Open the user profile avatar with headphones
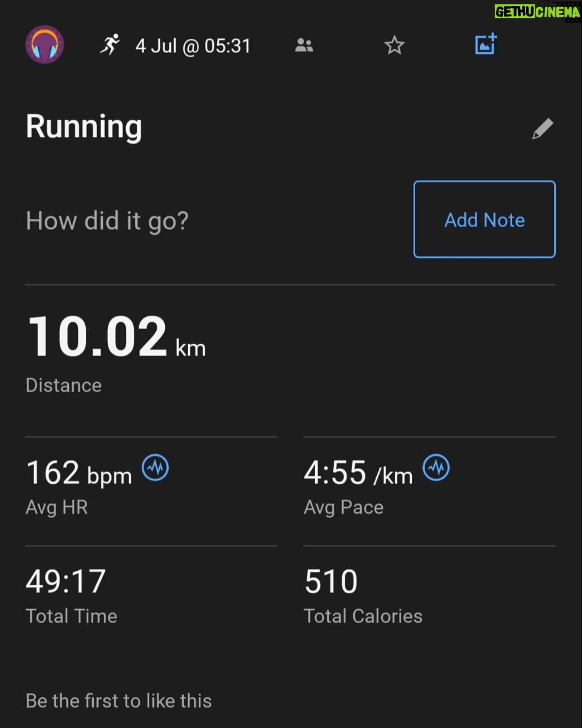 [45, 45]
